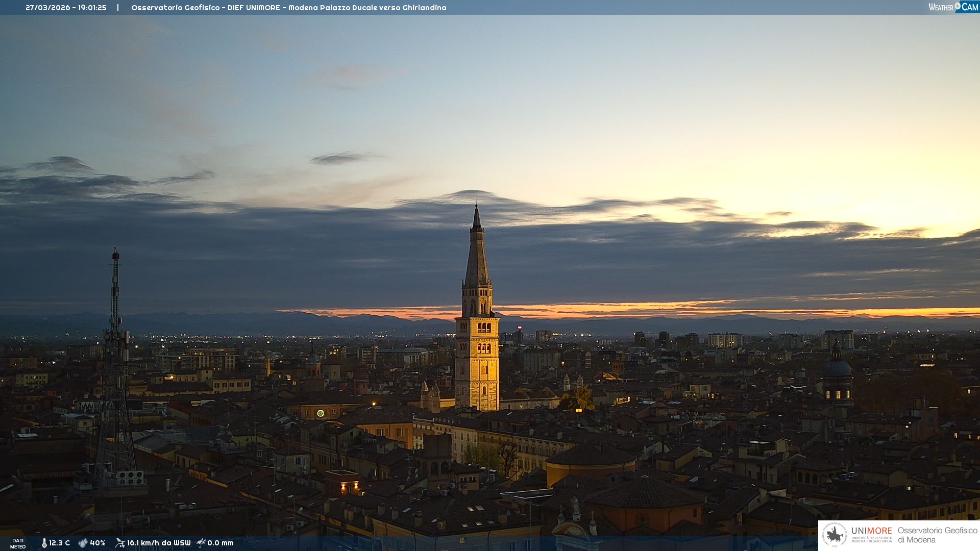The height and width of the screenshot is (551, 980).
Task: Click the pointed spire tip of the tower
Action: [x=477, y=210]
